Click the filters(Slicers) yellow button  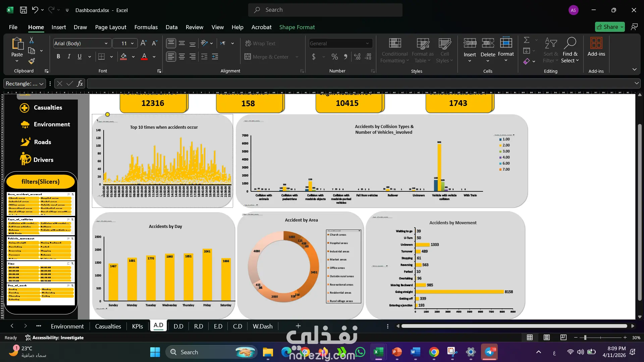point(41,182)
